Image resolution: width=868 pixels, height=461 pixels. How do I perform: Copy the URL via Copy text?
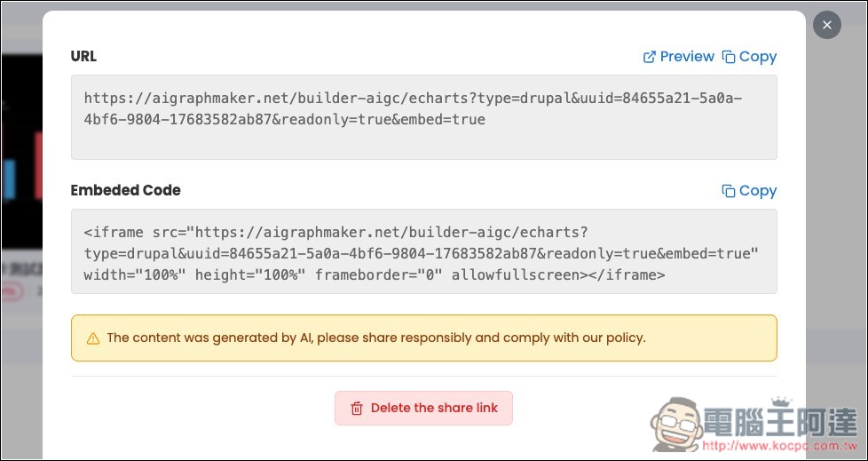click(758, 57)
